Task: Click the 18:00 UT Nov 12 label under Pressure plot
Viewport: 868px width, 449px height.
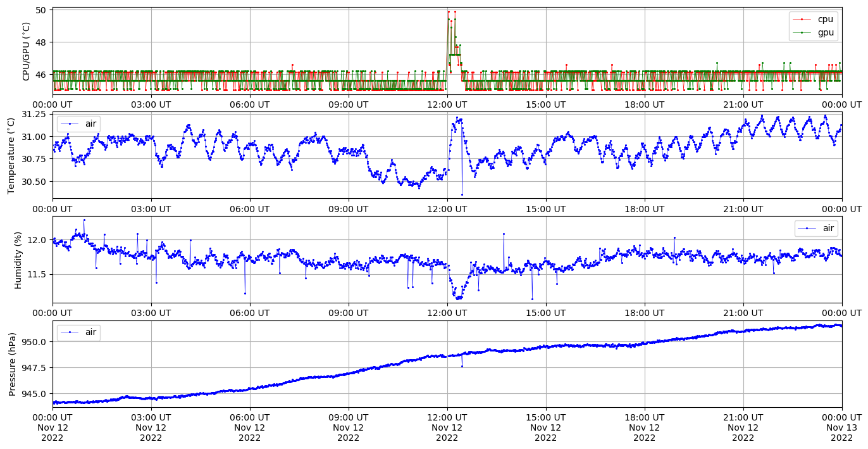Action: pos(645,427)
